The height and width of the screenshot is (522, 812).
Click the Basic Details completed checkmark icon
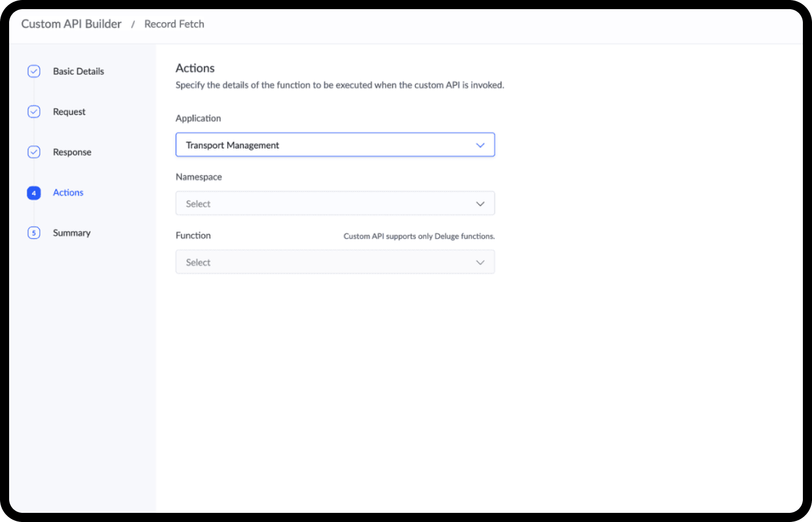tap(34, 71)
